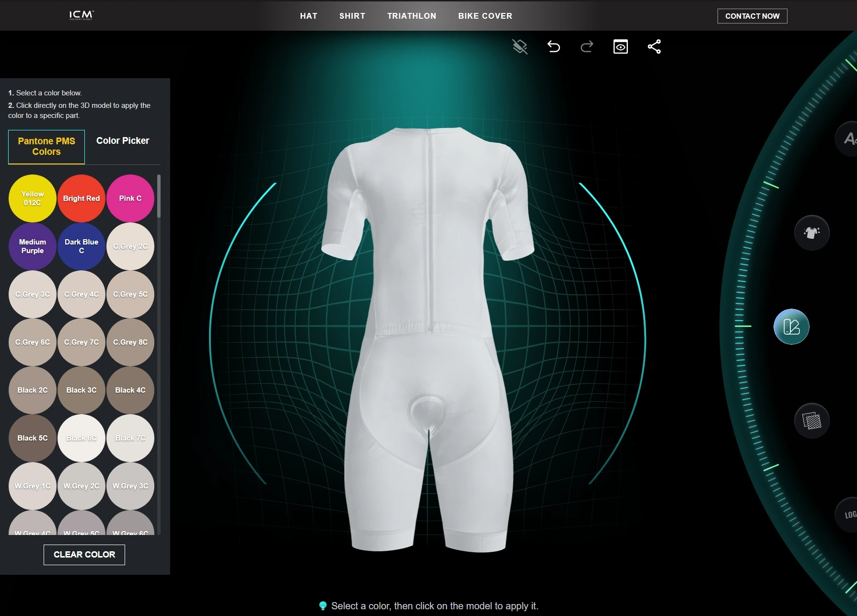Pick the Dark Blue C color

pyautogui.click(x=81, y=246)
